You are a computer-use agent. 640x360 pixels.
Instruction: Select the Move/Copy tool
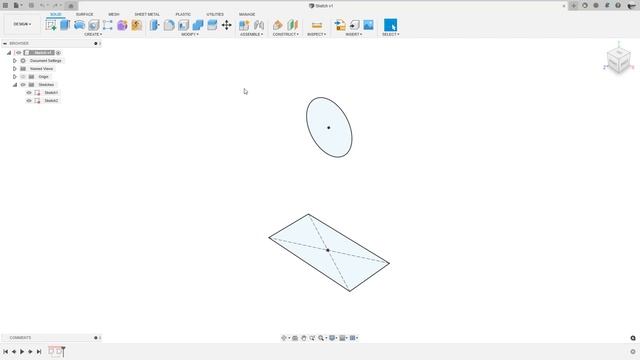tap(227, 25)
